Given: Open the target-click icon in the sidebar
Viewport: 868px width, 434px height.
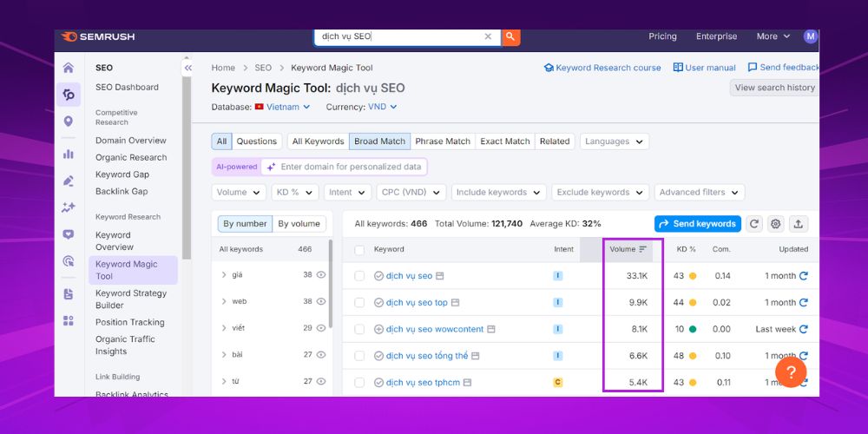Looking at the screenshot, I should click(69, 261).
